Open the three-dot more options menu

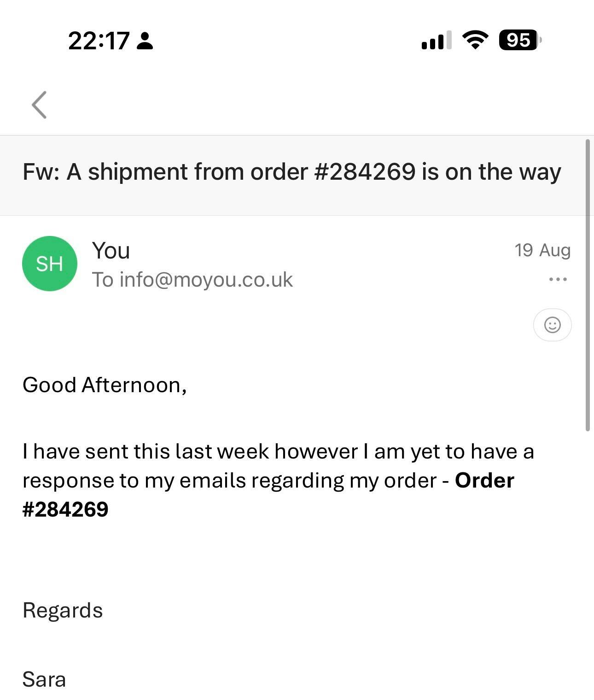558,279
